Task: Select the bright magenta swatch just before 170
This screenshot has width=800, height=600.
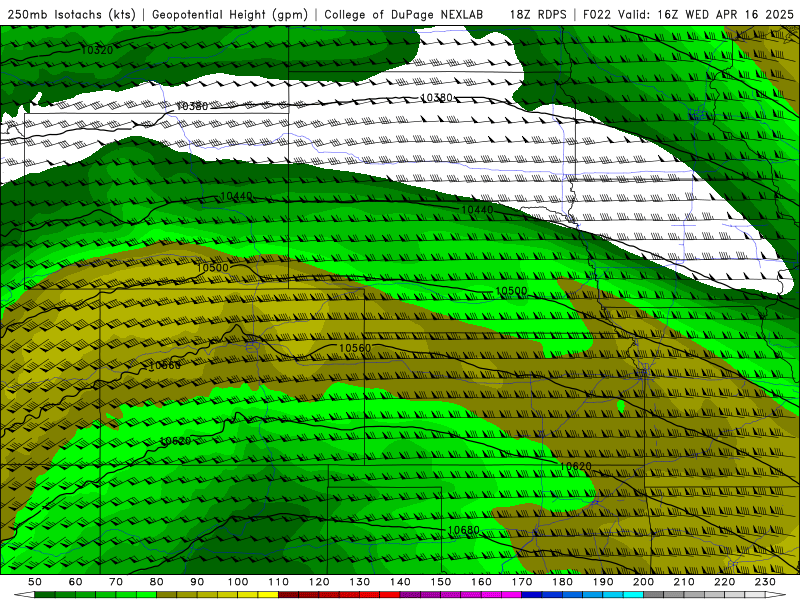Action: (512, 595)
